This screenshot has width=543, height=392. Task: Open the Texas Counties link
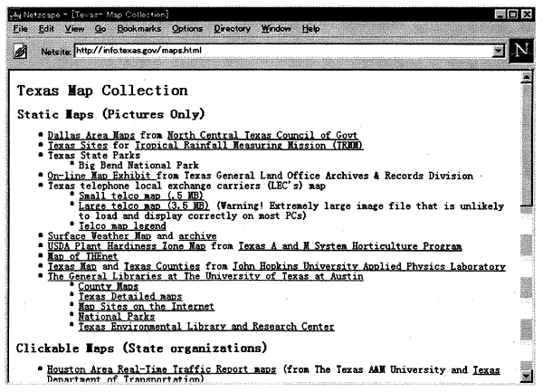point(162,266)
